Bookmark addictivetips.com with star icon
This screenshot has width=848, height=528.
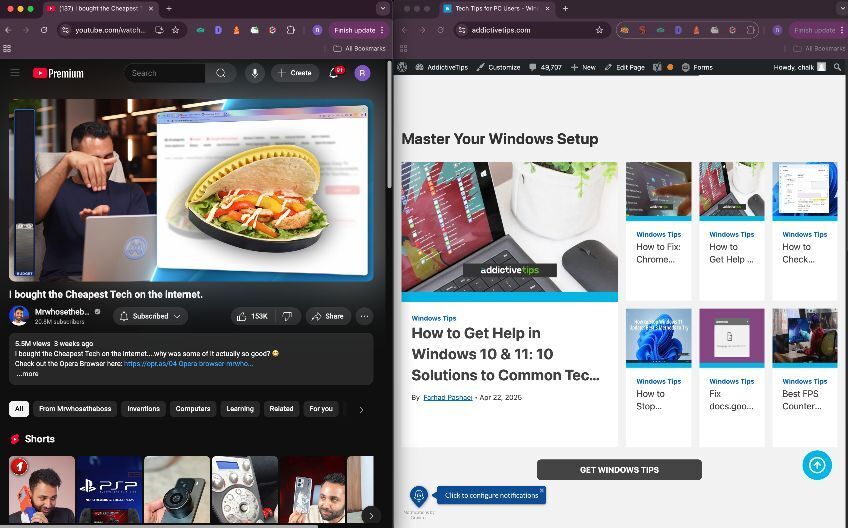pyautogui.click(x=599, y=30)
